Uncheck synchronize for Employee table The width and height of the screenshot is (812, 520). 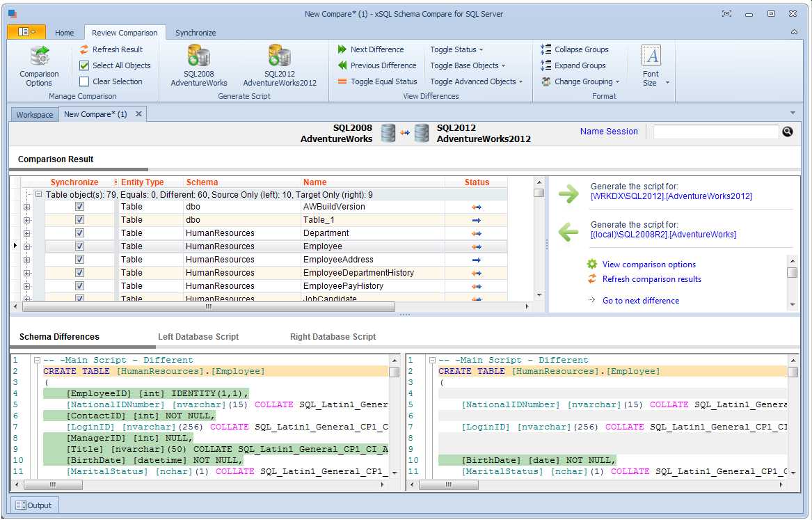coord(80,246)
